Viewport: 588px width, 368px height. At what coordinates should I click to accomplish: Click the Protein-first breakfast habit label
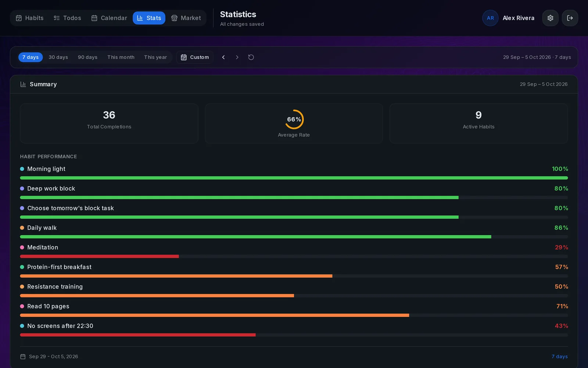pos(59,267)
